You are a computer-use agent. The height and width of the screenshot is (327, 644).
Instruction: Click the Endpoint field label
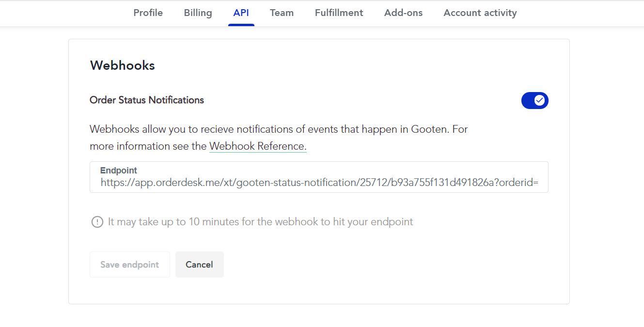[x=119, y=170]
